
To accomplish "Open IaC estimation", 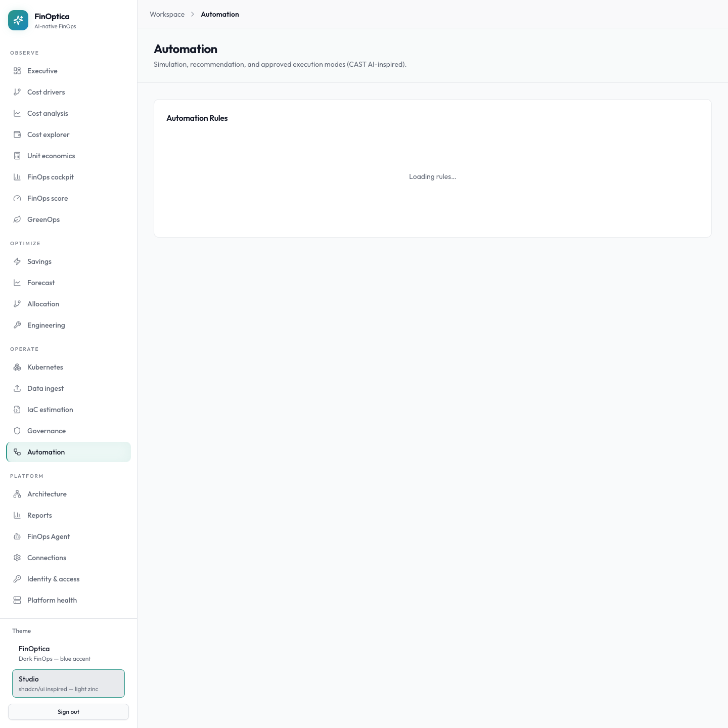I will [68, 409].
